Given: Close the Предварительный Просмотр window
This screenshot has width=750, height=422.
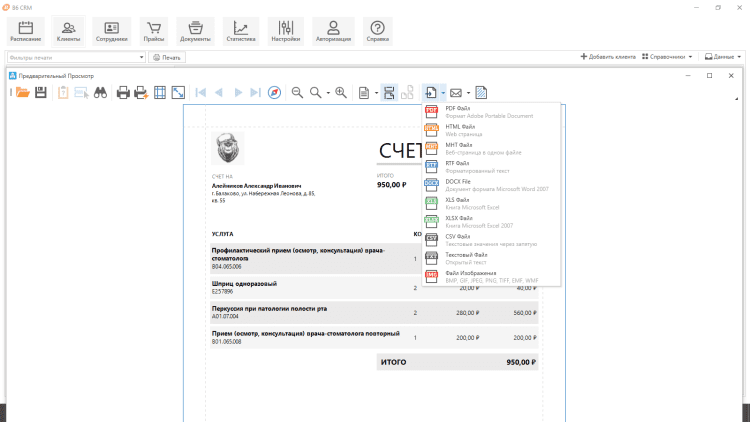Looking at the screenshot, I should coord(731,76).
